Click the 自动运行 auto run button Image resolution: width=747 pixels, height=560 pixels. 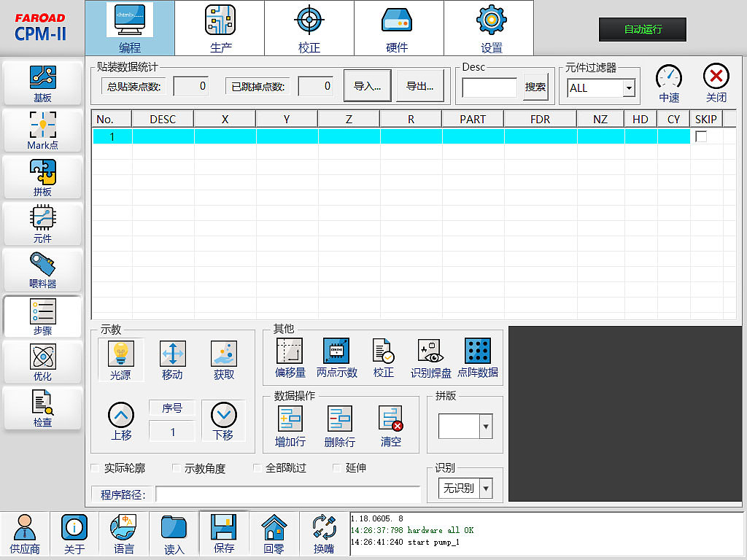tap(643, 29)
